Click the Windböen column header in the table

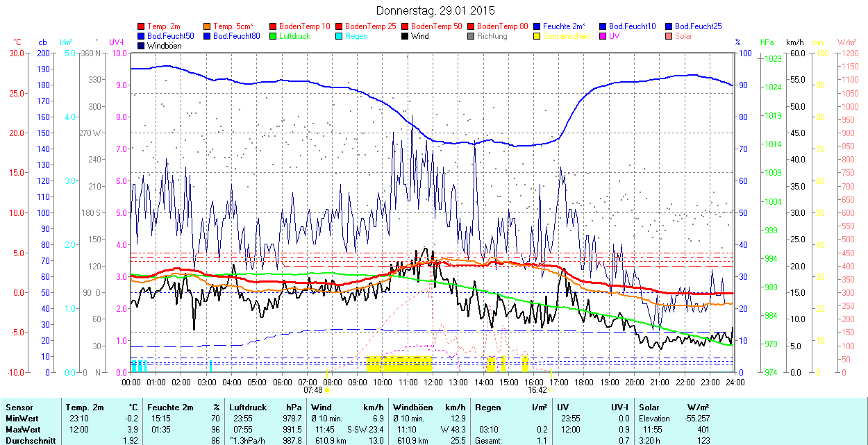click(412, 408)
